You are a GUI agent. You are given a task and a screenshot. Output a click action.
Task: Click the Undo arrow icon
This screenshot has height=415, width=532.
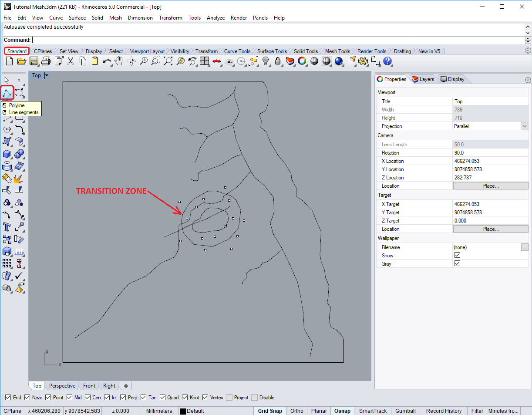point(107,61)
